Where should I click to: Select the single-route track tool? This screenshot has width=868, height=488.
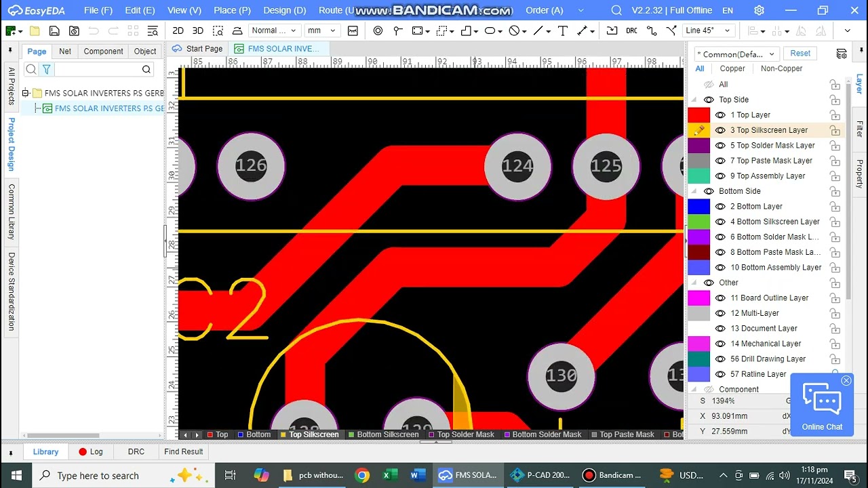coord(652,30)
